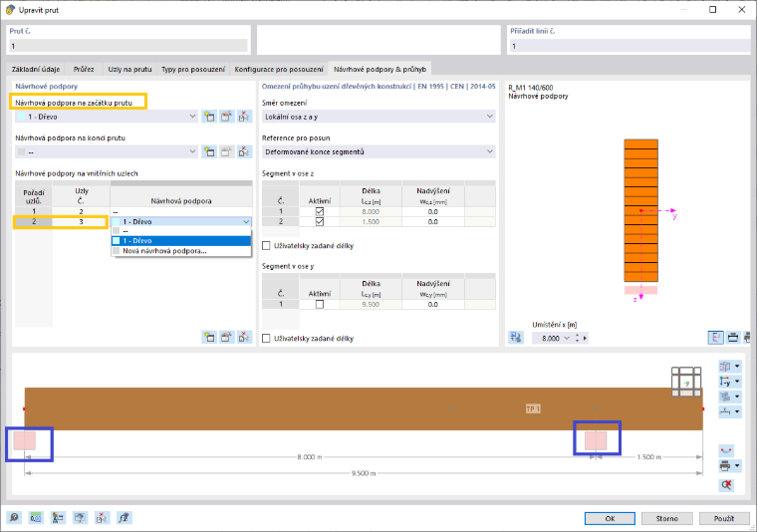Click the Umístění x value field
This screenshot has height=532, width=757.
coord(551,338)
